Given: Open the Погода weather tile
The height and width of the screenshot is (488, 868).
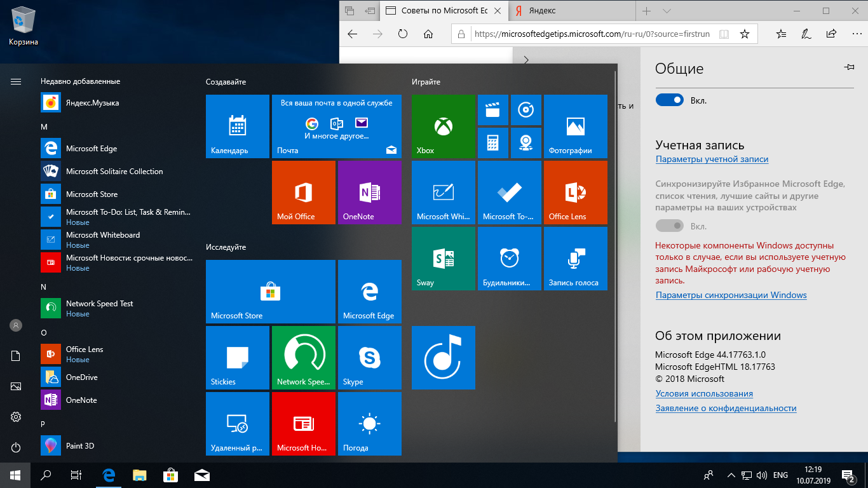Looking at the screenshot, I should (370, 424).
